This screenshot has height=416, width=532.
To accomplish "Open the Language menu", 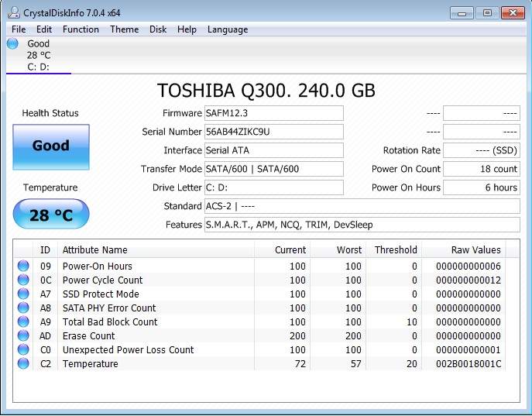I will click(x=228, y=29).
